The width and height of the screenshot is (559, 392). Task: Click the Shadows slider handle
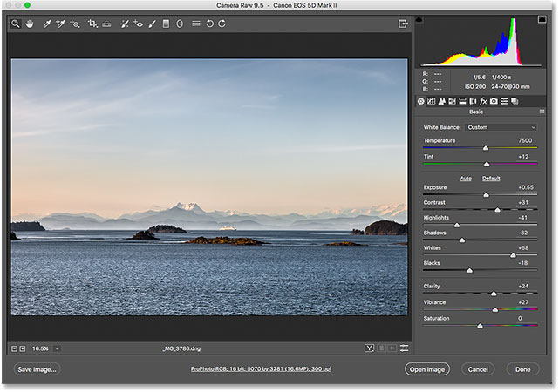point(462,240)
